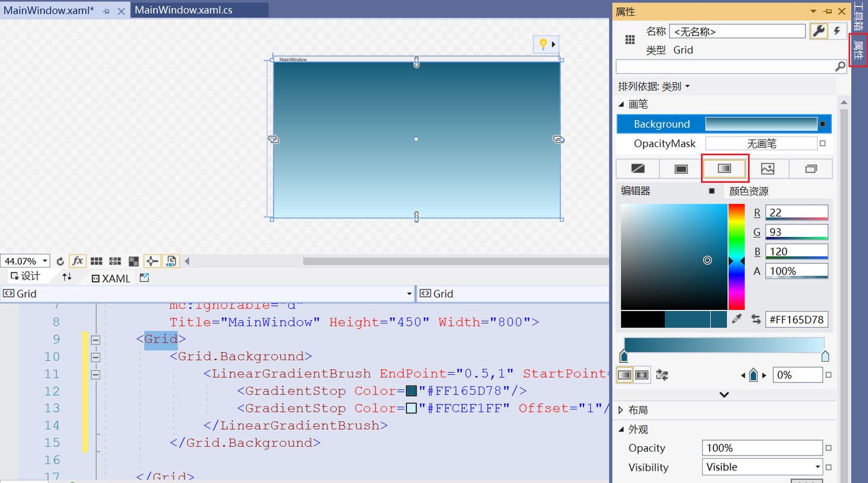The image size is (868, 483).
Task: Switch to MainWindow.xaml.cs tab
Action: click(184, 10)
